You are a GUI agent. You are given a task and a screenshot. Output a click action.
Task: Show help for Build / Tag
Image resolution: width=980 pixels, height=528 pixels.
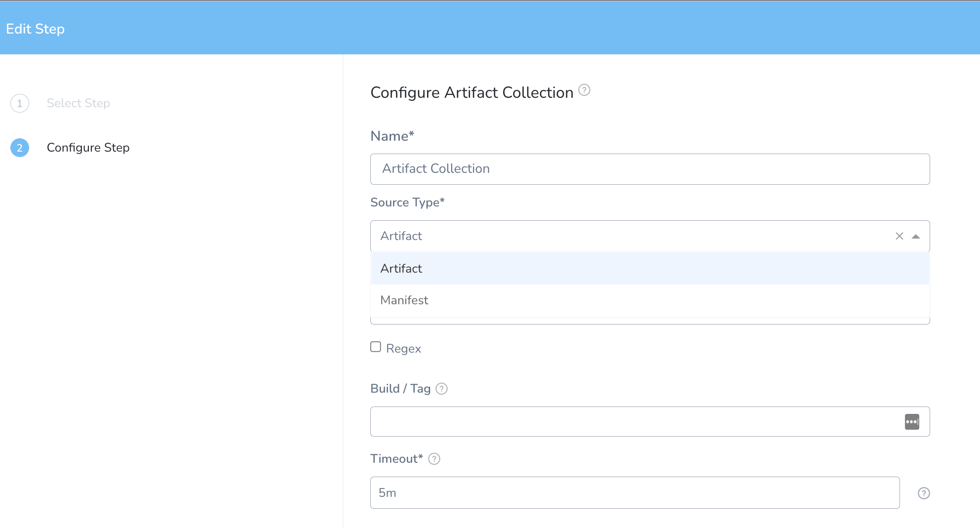(442, 389)
